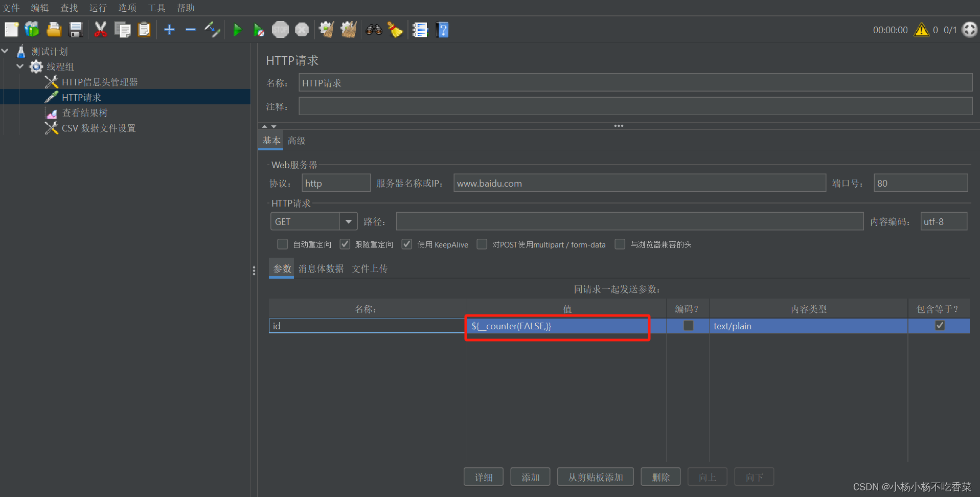980x497 pixels.
Task: Switch to the 高级 tab
Action: point(297,141)
